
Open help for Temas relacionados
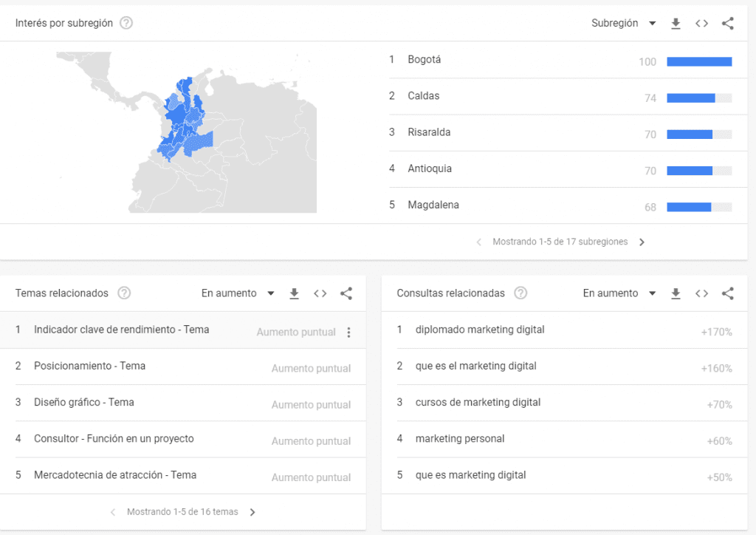[124, 293]
